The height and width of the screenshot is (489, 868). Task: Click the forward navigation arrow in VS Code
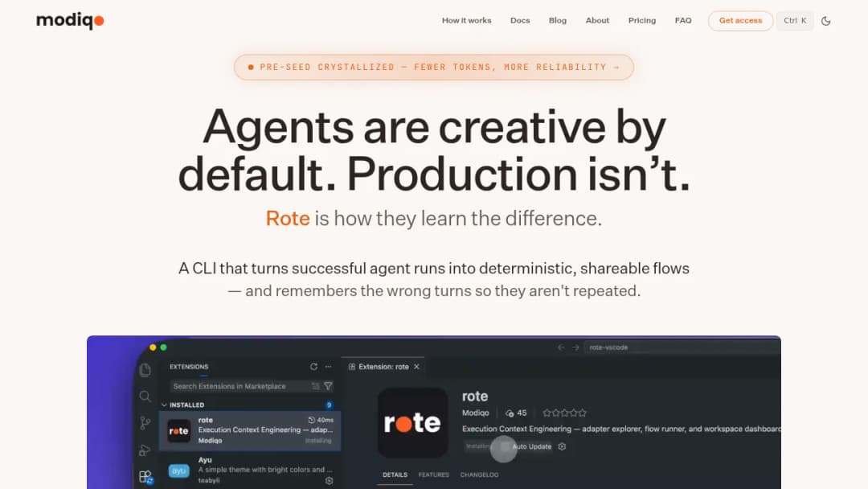point(575,347)
